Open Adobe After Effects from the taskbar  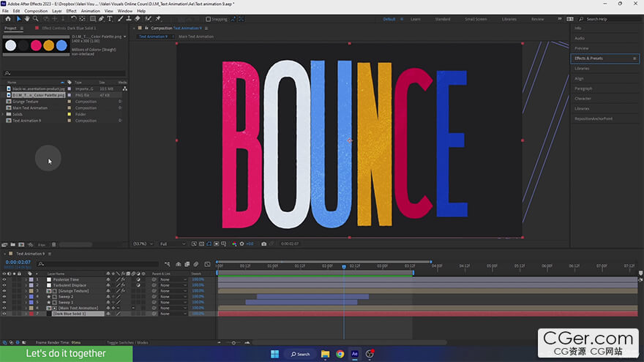(x=355, y=354)
